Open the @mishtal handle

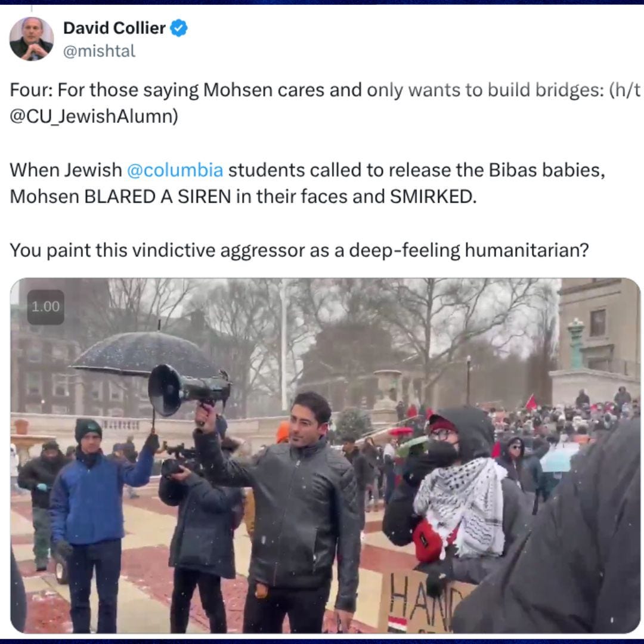click(99, 51)
